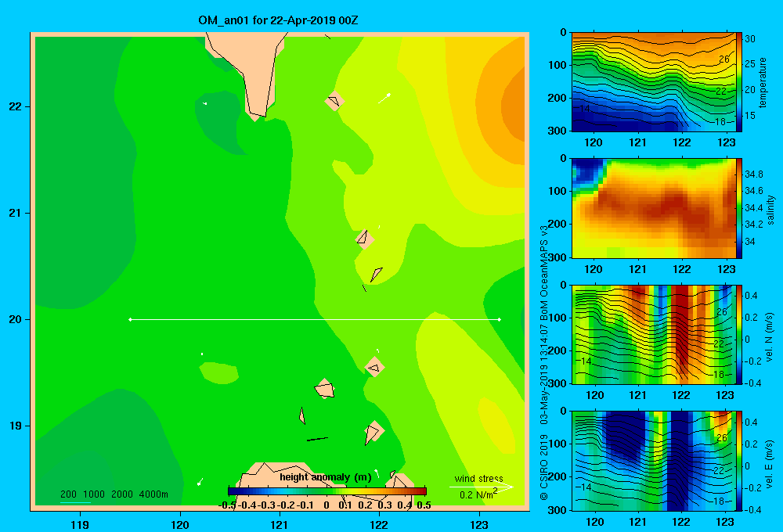Click the "300" depth label on the temperature panel

pos(557,130)
